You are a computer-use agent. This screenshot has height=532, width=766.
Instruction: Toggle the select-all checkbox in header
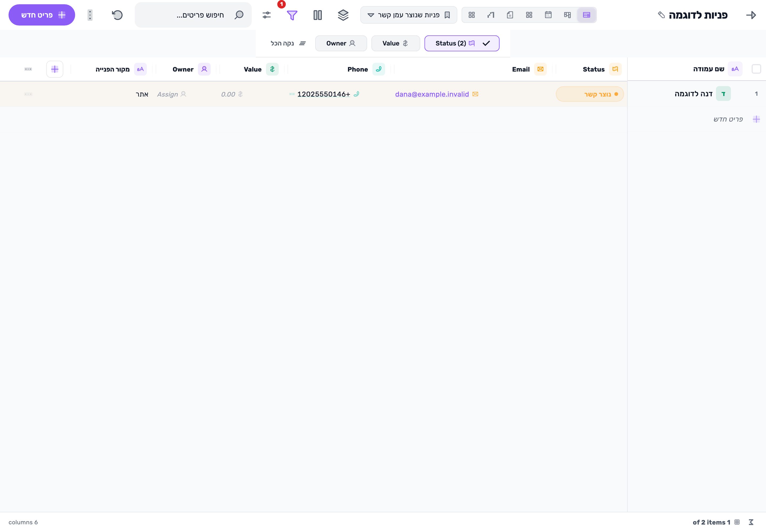(x=756, y=69)
